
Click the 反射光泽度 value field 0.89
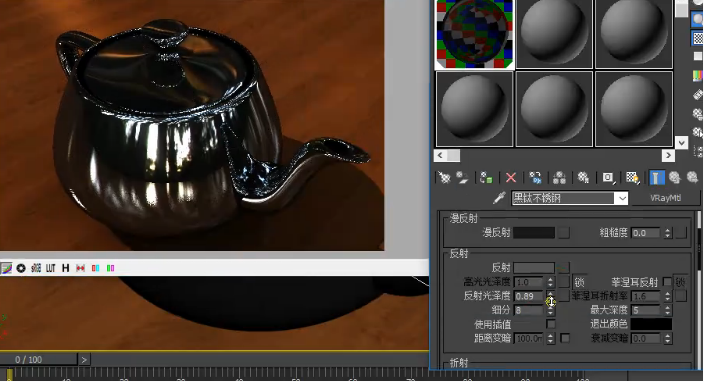529,296
